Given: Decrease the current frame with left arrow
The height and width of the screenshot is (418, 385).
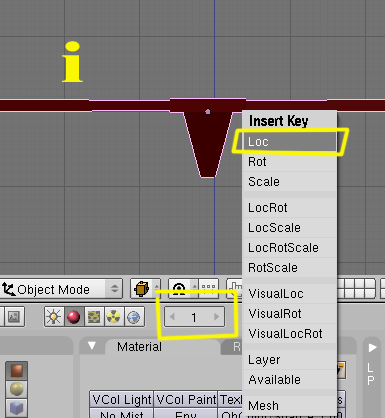Looking at the screenshot, I should pyautogui.click(x=172, y=317).
